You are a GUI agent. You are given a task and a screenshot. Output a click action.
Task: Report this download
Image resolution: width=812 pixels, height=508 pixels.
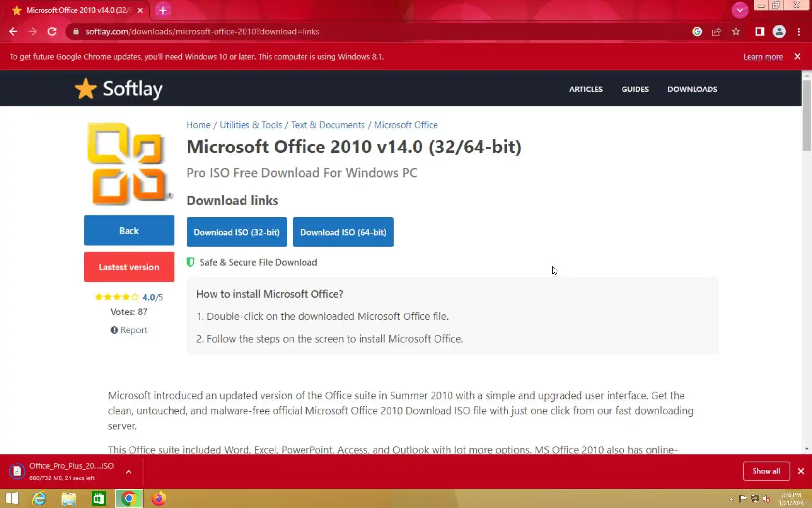point(129,330)
